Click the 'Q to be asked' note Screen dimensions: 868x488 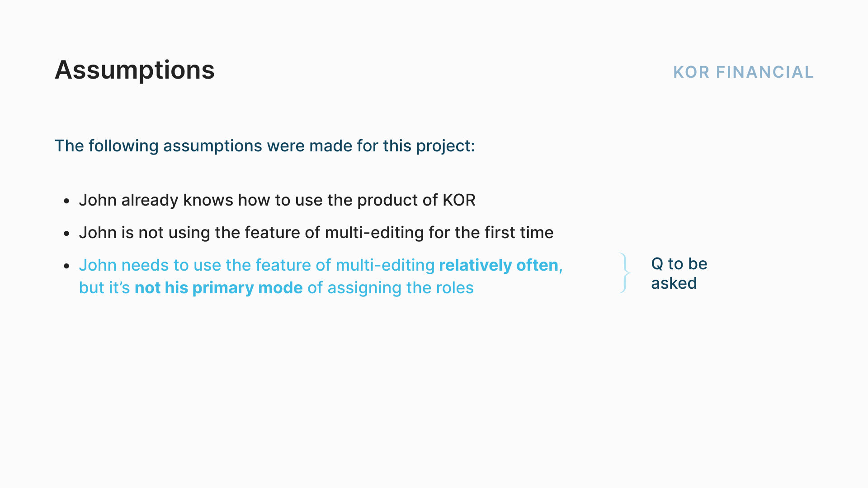tap(679, 273)
